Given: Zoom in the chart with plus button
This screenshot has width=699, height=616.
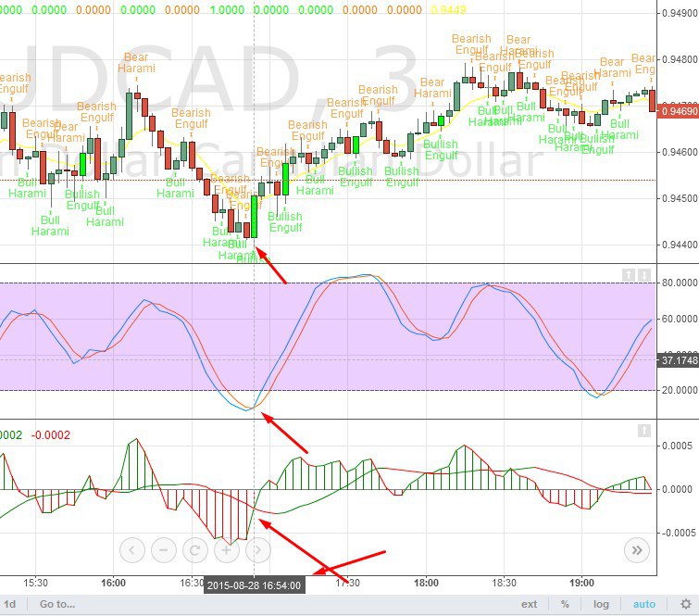Looking at the screenshot, I should tap(226, 549).
